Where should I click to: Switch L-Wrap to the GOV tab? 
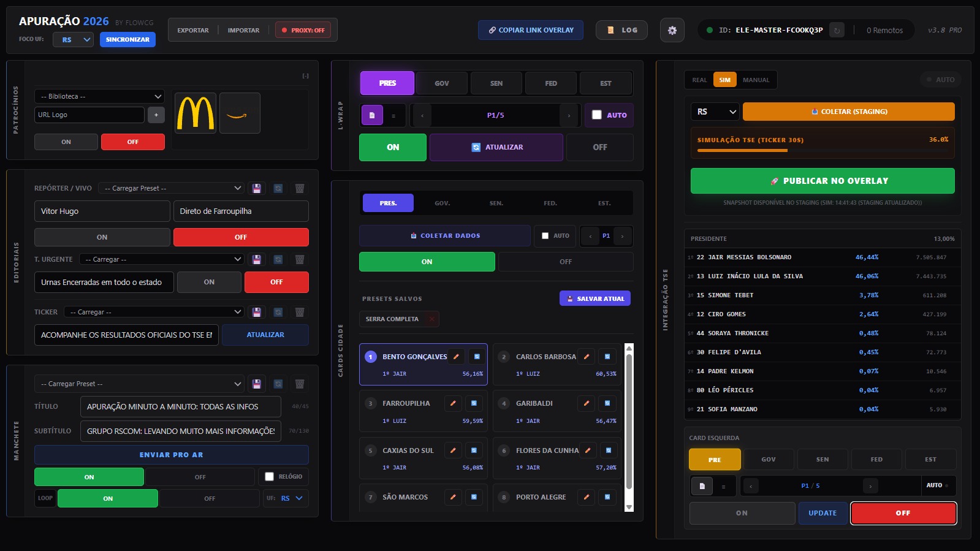[x=442, y=83]
